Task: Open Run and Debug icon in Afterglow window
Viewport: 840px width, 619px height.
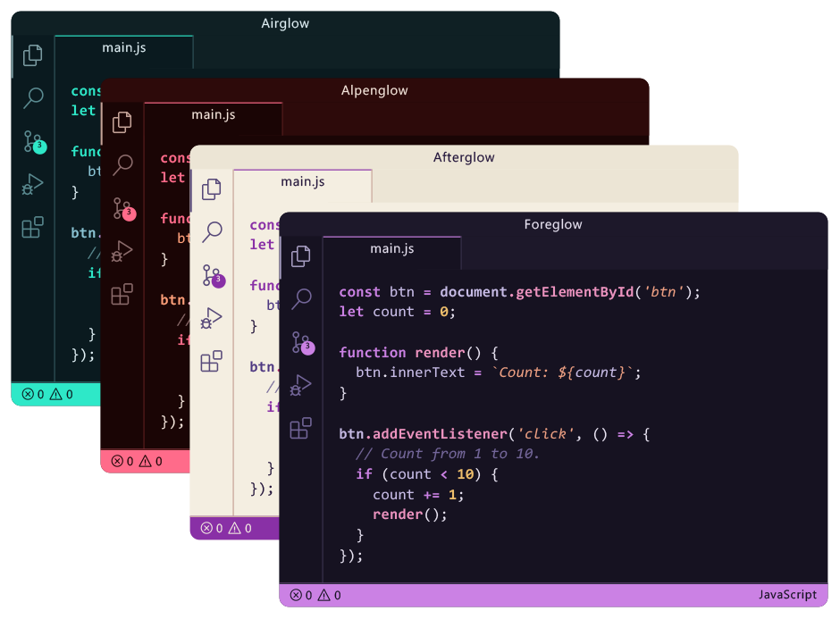Action: (x=212, y=318)
